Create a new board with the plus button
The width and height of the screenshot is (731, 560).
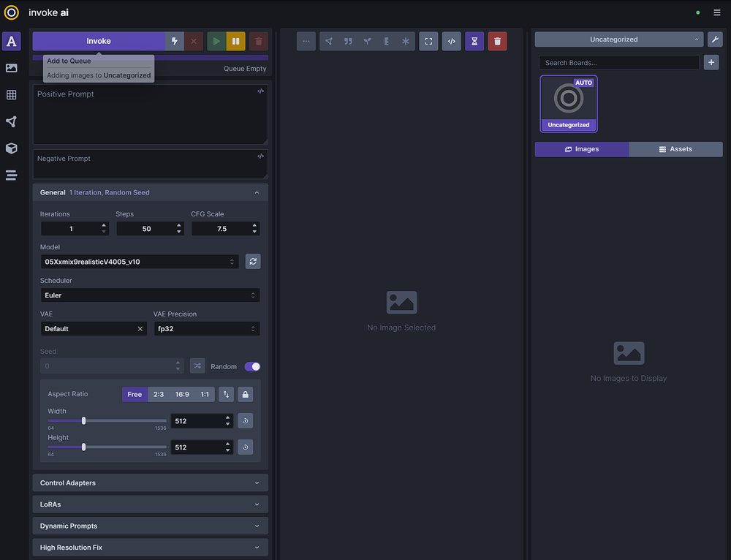(711, 62)
